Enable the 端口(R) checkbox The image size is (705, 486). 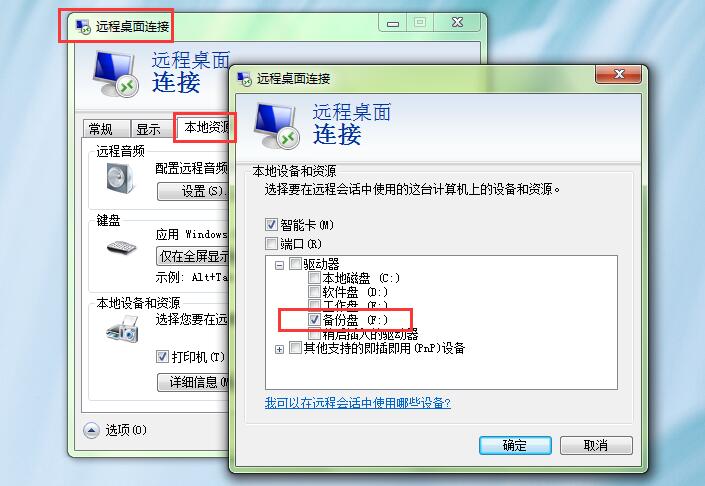pos(271,244)
